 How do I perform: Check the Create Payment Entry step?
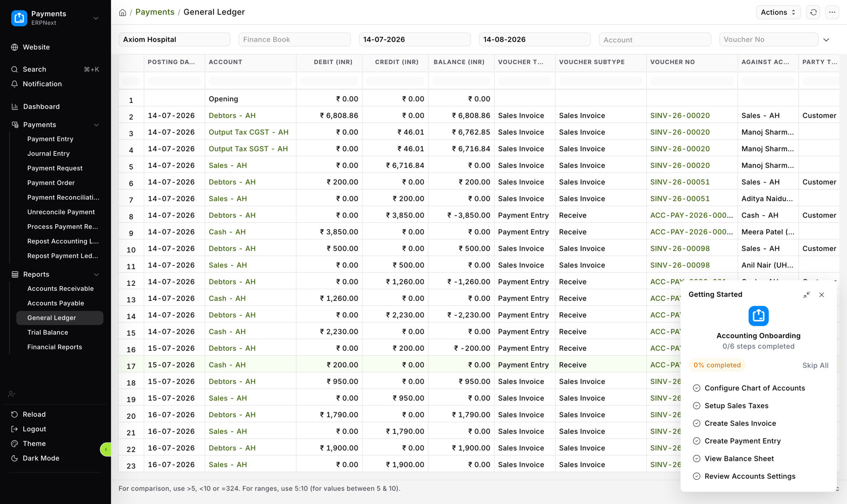697,441
